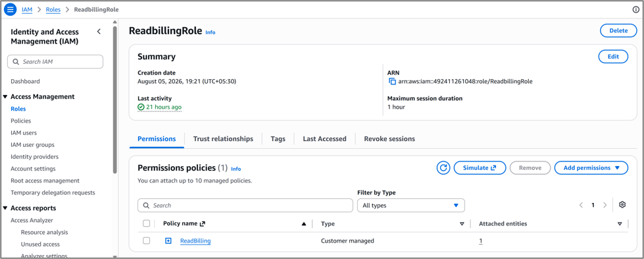The image size is (644, 259).
Task: Sort the Attached entities column arrow
Action: pyautogui.click(x=620, y=224)
